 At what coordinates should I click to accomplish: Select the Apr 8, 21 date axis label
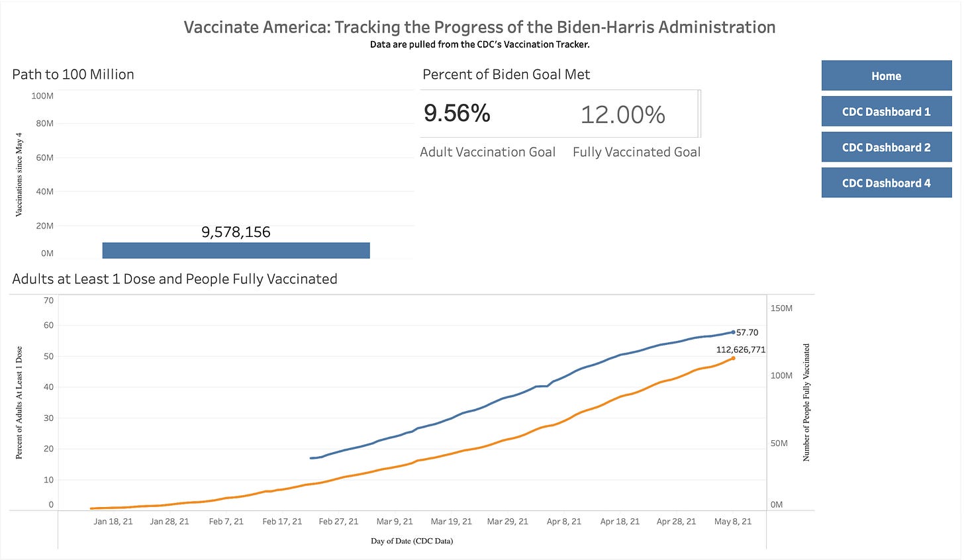(563, 522)
